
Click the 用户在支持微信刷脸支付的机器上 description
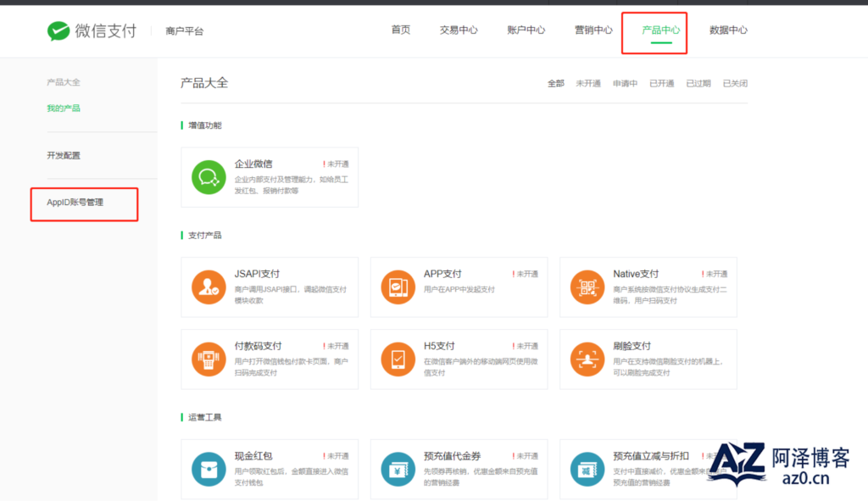[668, 367]
